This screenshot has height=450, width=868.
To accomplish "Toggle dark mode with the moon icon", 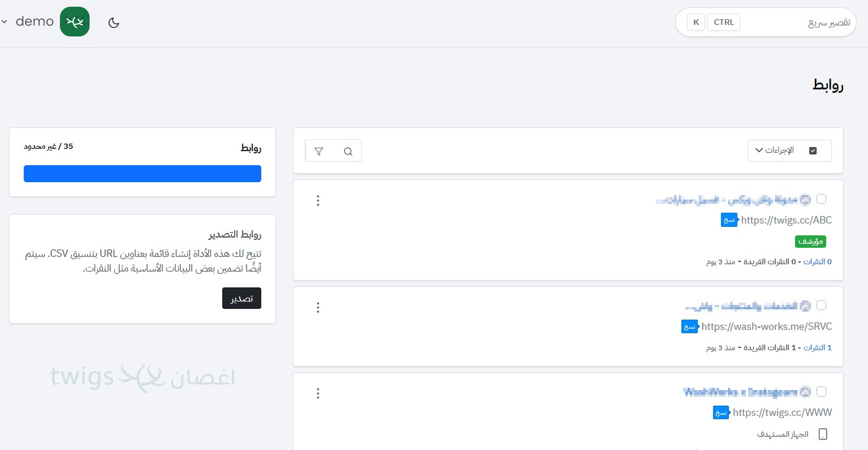I will coord(114,22).
